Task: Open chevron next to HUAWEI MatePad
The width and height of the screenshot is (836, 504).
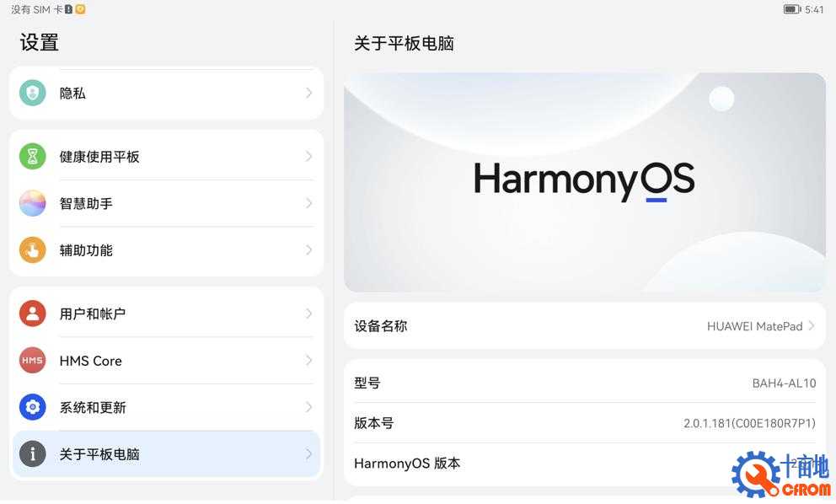Action: 812,326
